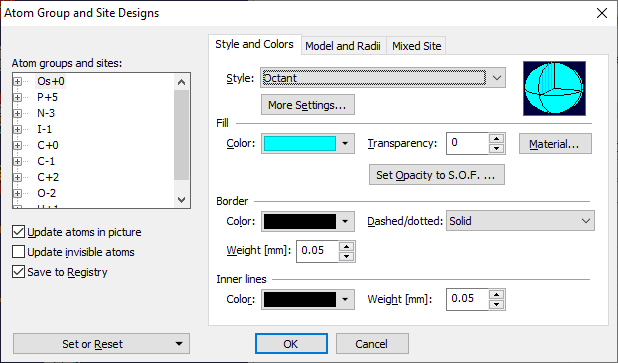
Task: Open Border color dropdown arrow
Action: point(345,222)
